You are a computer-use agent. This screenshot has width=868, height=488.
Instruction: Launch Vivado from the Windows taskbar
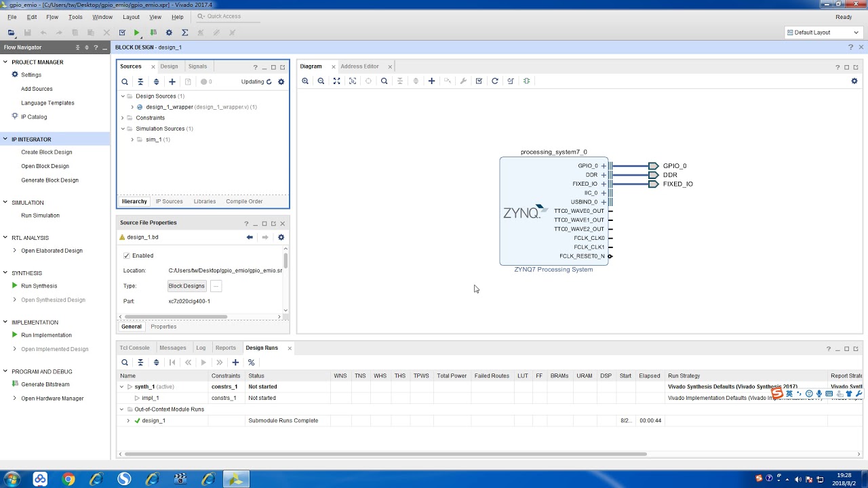(x=235, y=479)
